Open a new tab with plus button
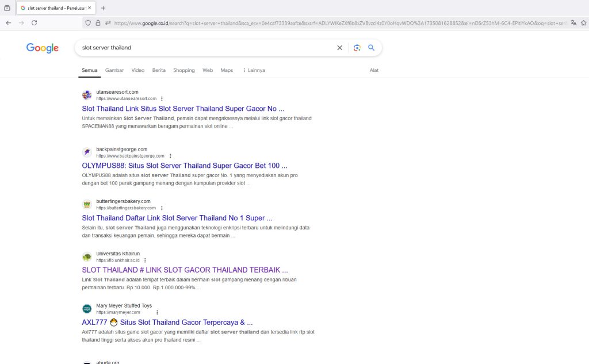589x364 pixels. click(x=104, y=8)
